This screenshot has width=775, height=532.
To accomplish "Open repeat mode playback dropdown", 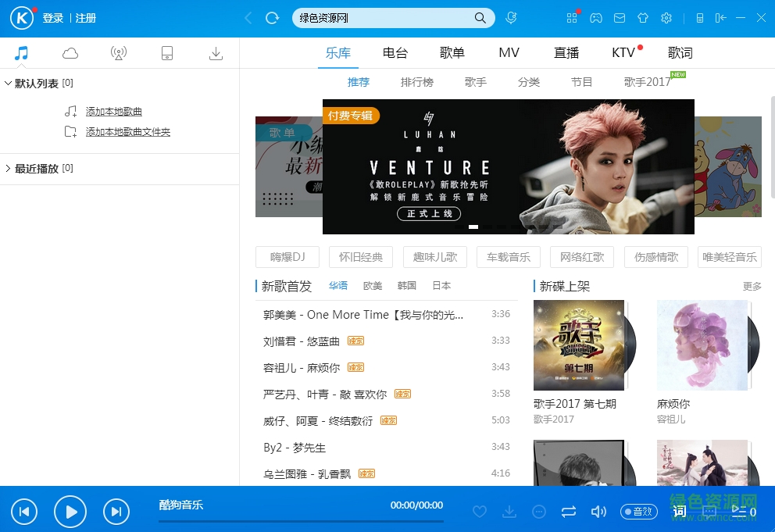I will click(x=569, y=512).
